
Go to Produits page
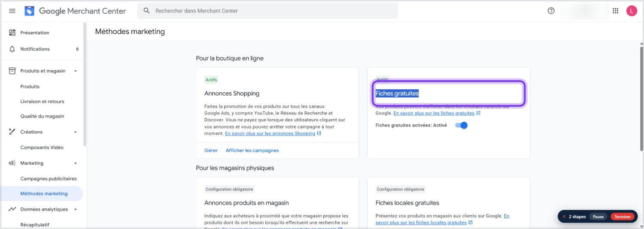tap(30, 87)
